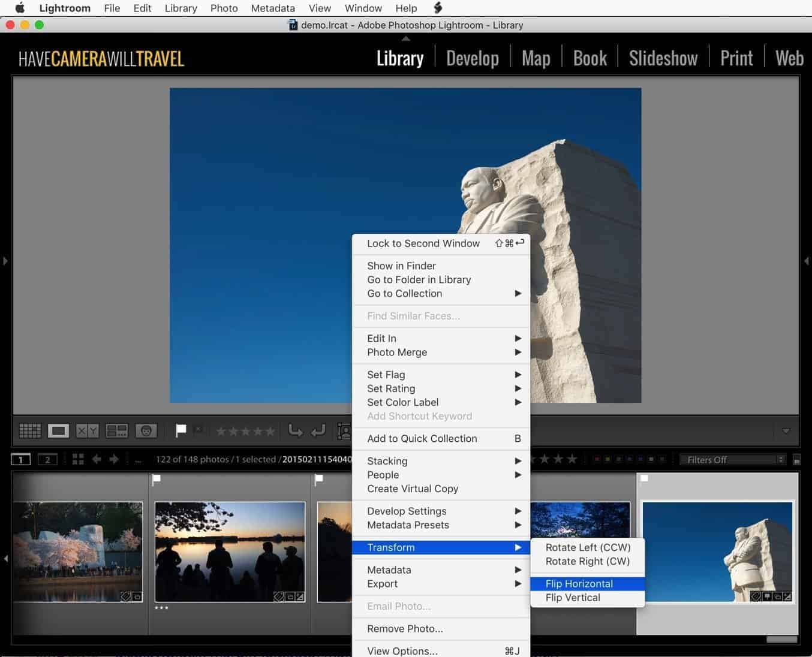Toggle the reject flag in the toolbar
Viewport: 812px width, 657px height.
[199, 429]
